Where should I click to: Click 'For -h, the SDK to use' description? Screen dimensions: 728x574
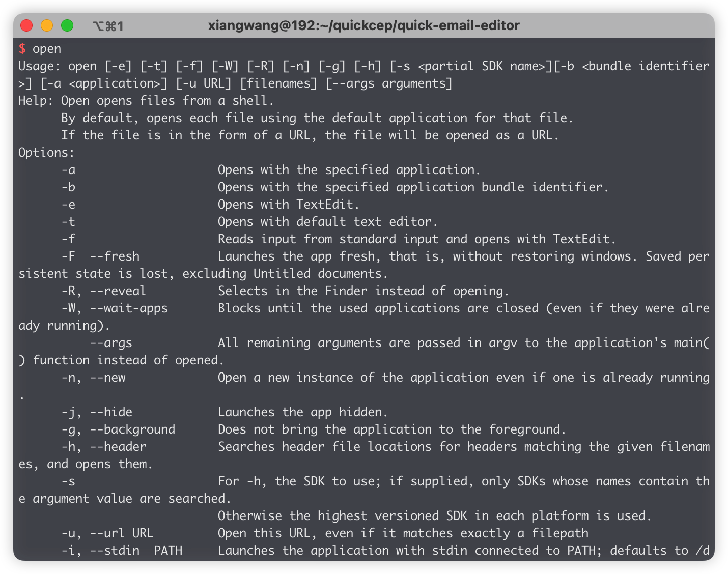click(x=463, y=481)
